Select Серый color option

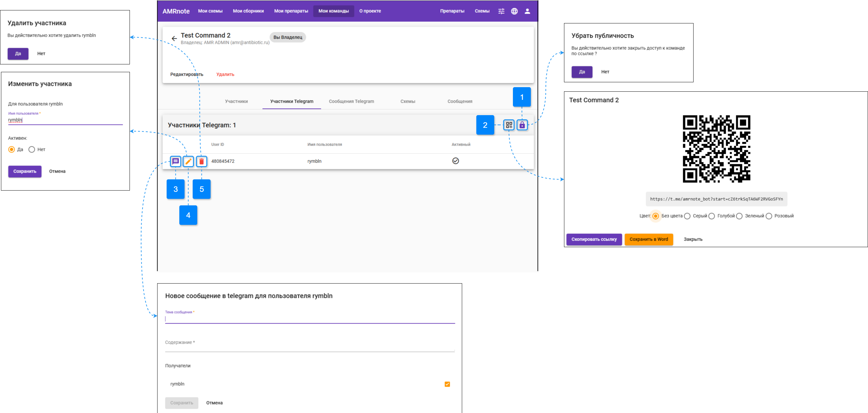(x=687, y=216)
